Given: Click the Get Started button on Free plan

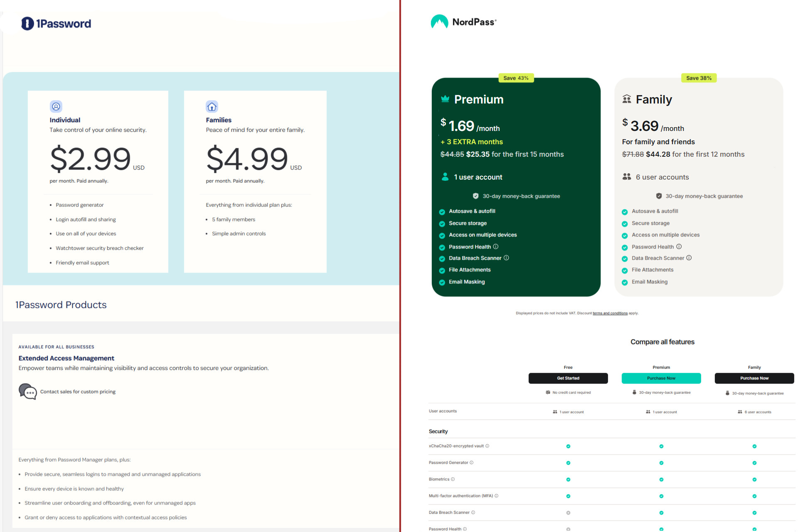Looking at the screenshot, I should tap(568, 379).
